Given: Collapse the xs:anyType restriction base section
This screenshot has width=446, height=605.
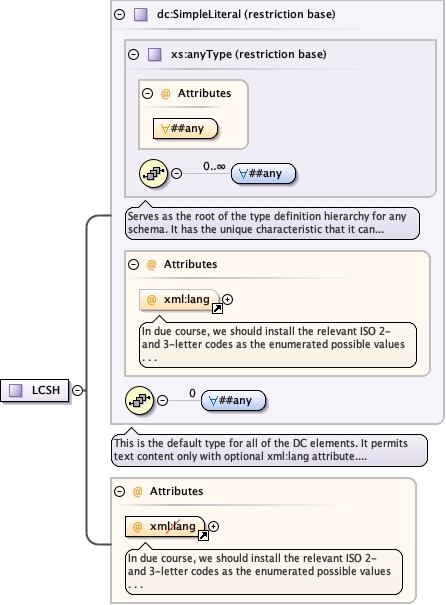Looking at the screenshot, I should coord(133,54).
